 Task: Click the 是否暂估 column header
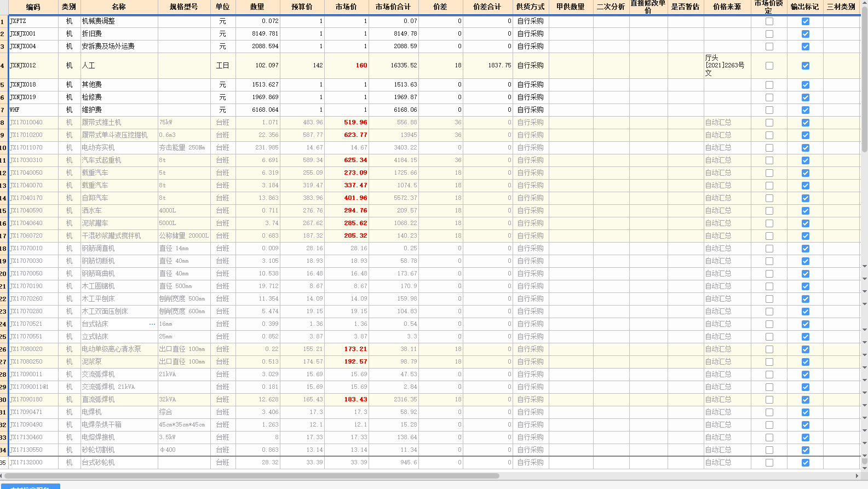pos(686,7)
